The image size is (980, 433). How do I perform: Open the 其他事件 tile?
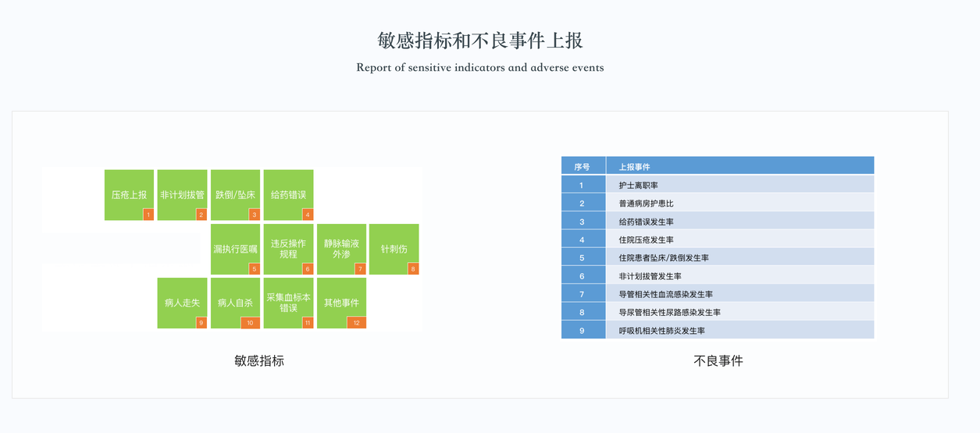coord(341,303)
